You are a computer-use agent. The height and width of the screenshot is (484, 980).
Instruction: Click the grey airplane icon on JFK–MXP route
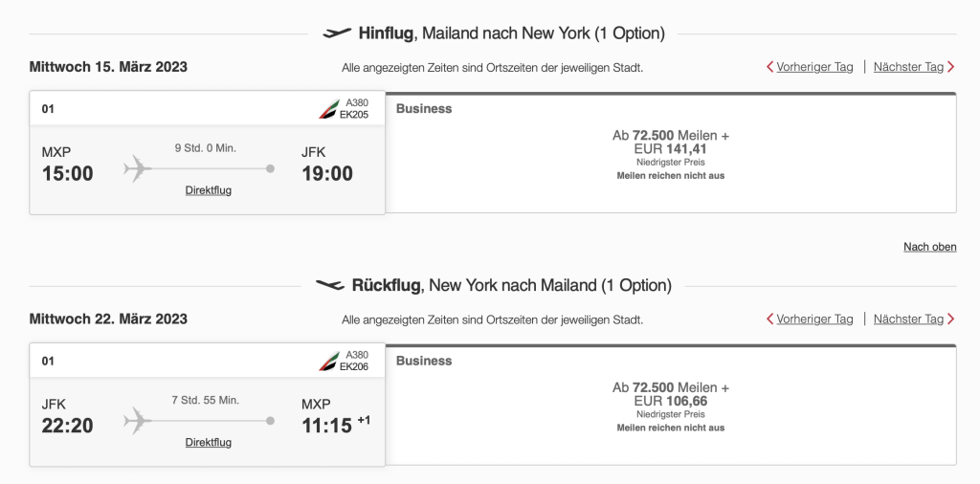(138, 421)
